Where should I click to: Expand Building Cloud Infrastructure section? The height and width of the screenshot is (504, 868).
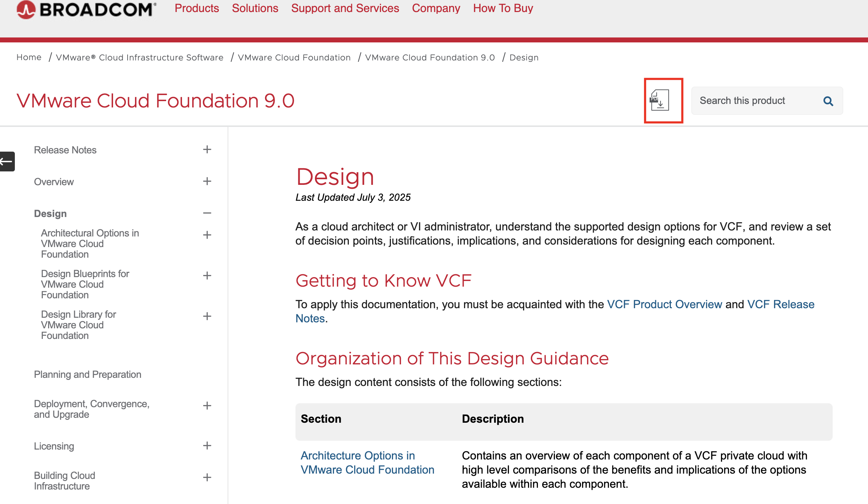[x=207, y=477]
